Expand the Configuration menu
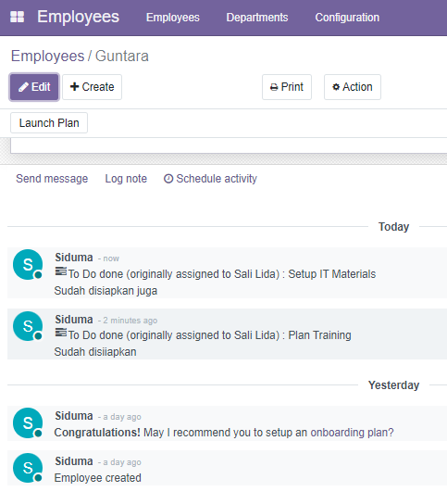The image size is (447, 504). 347,18
